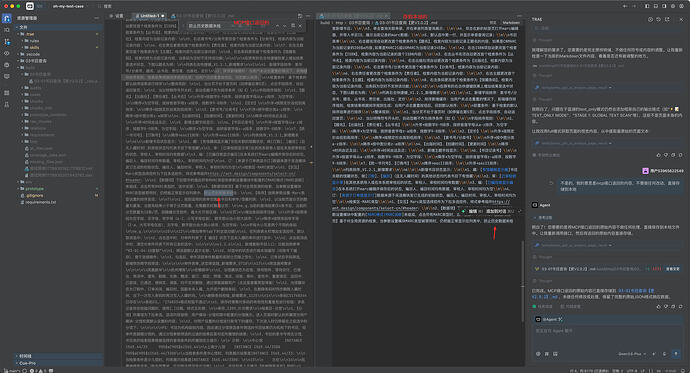Open the Search icon in the activity bar

7,30
